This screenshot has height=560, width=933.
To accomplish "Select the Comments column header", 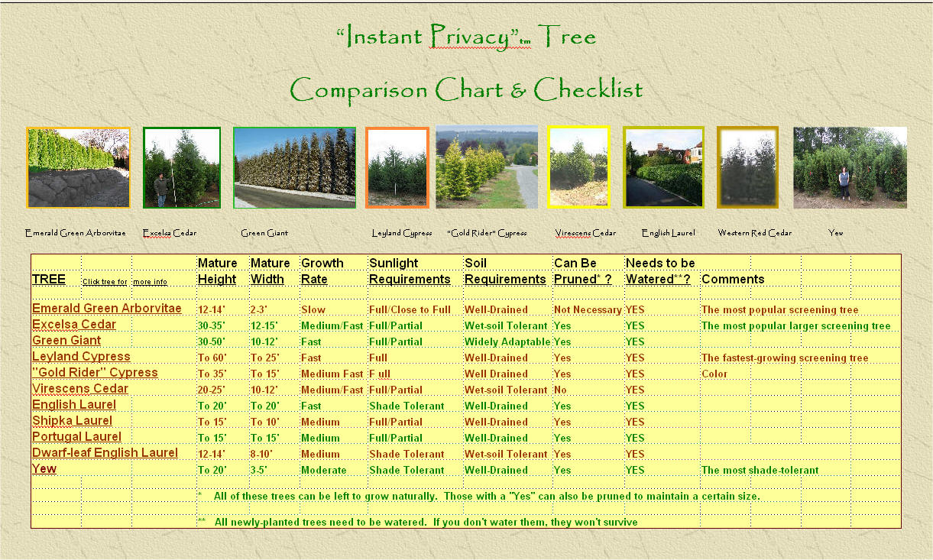I will (x=733, y=280).
